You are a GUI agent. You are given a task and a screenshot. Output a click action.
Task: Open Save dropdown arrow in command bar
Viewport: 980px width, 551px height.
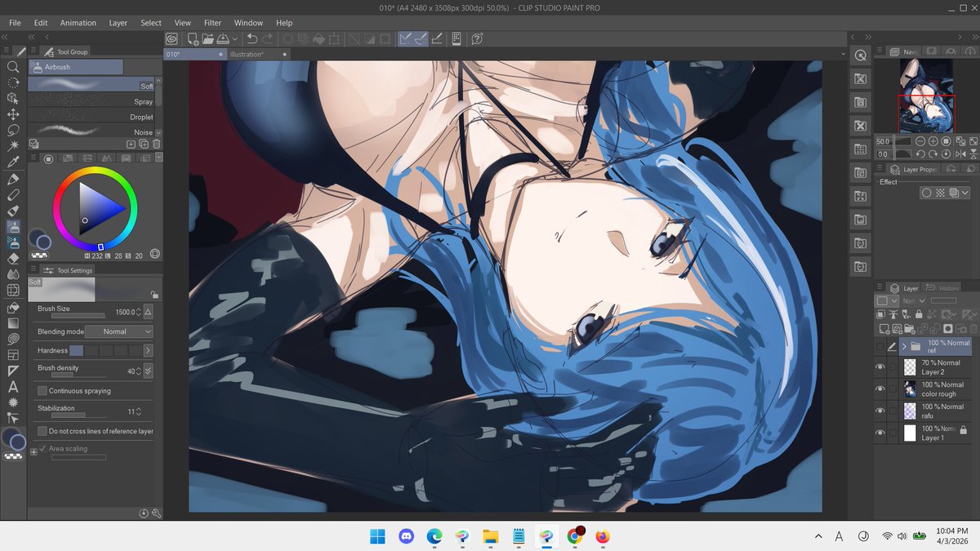[x=235, y=38]
